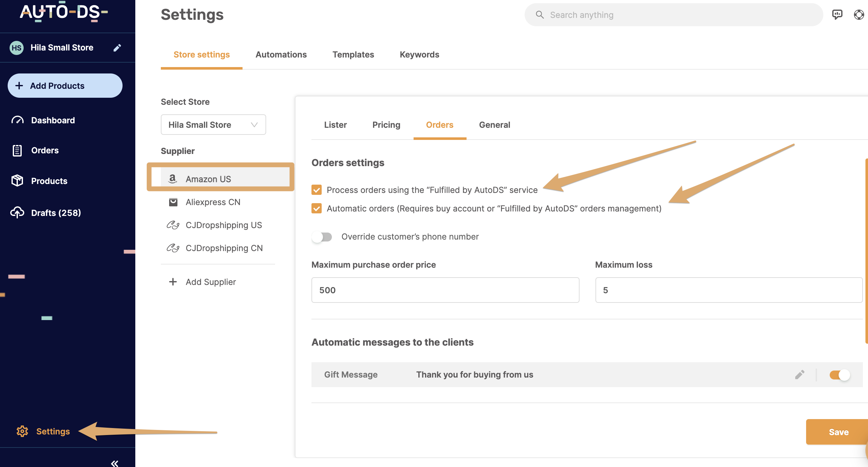Click the Save button
The image size is (868, 467).
coord(837,432)
